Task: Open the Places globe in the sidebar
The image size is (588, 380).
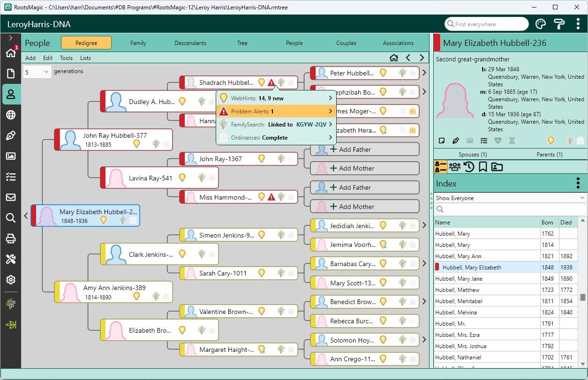Action: [11, 115]
